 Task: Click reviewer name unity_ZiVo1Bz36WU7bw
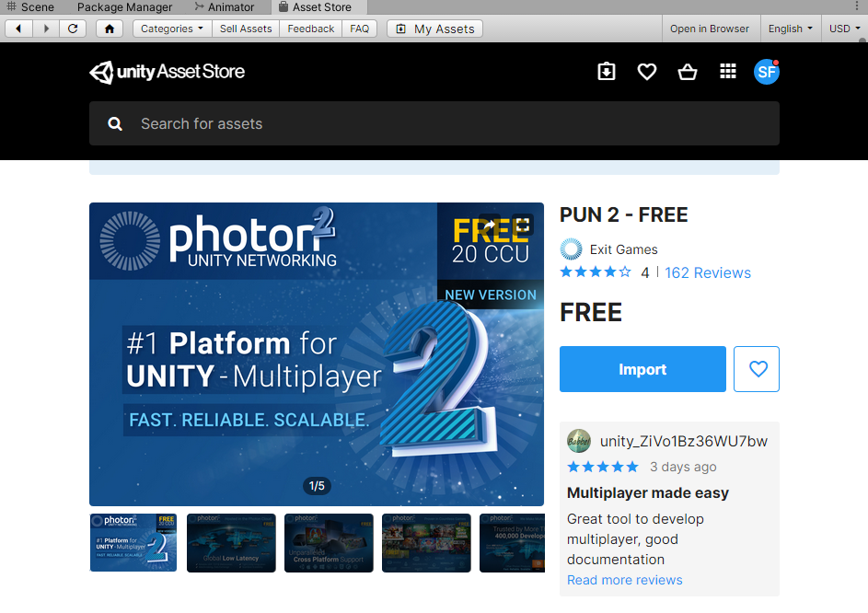click(x=684, y=441)
